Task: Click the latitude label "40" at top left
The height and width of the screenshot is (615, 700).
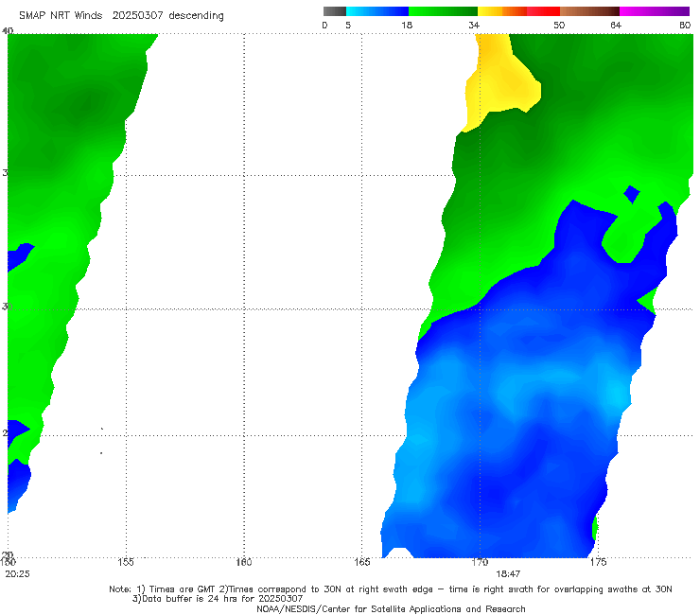Action: click(x=8, y=31)
